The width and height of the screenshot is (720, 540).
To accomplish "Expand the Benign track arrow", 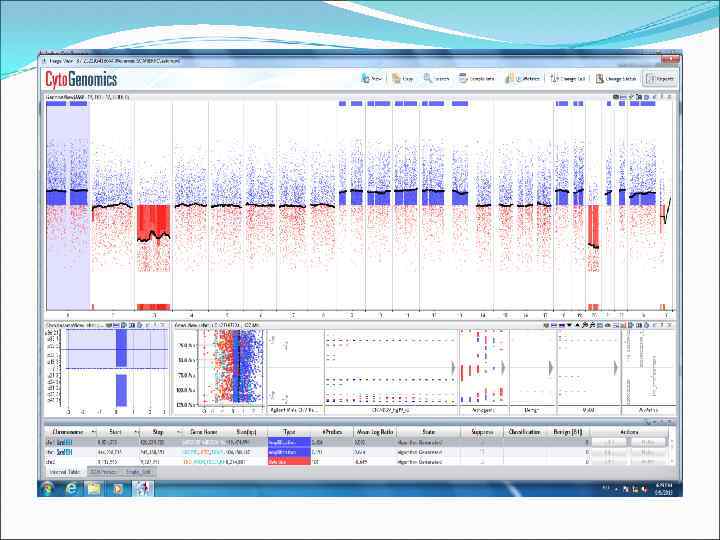I will pos(551,367).
